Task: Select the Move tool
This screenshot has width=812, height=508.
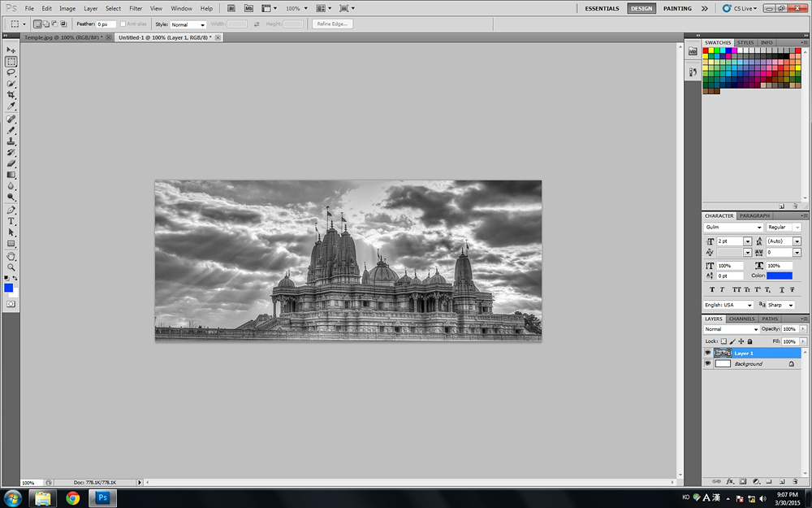Action: click(11, 50)
